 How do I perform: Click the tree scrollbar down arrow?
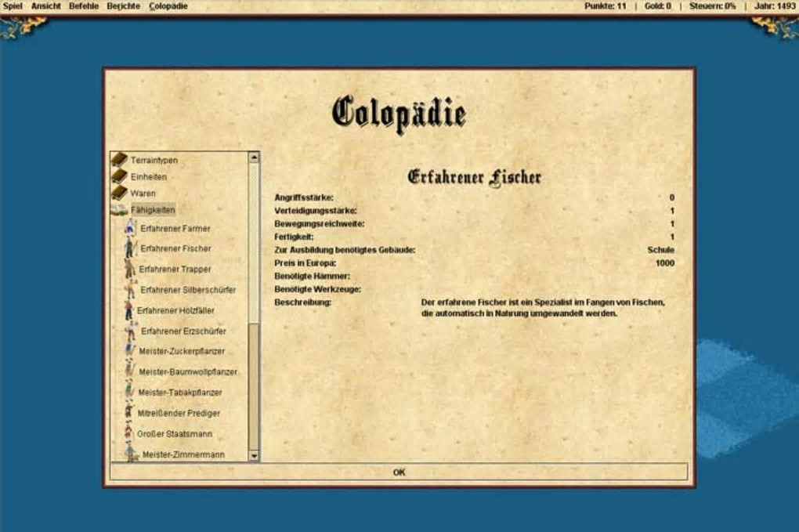tap(254, 456)
